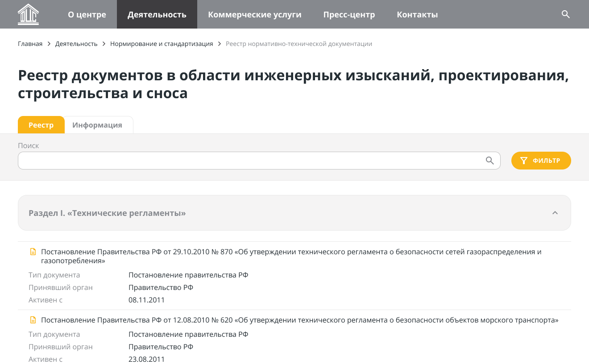589x364 pixels.
Task: Select the «Реестр» tab
Action: click(x=41, y=125)
